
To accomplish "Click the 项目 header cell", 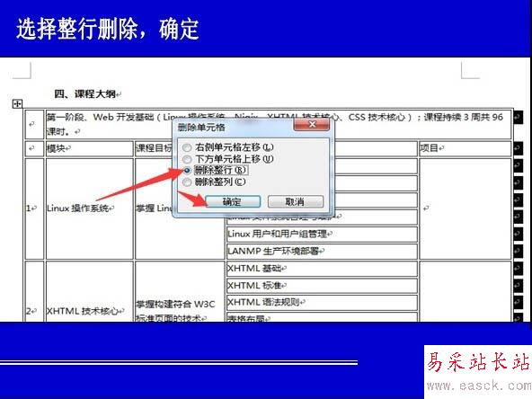I will pos(465,148).
